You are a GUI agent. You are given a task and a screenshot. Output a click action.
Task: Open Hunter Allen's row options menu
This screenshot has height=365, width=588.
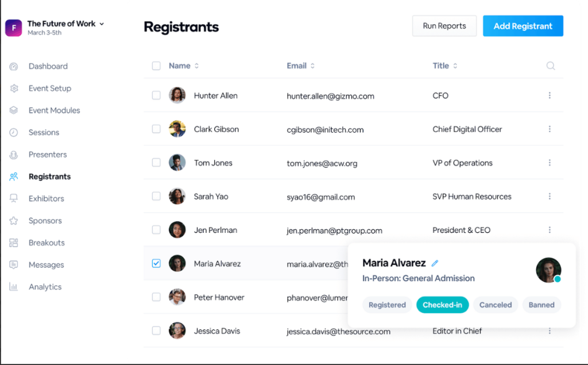coord(550,95)
